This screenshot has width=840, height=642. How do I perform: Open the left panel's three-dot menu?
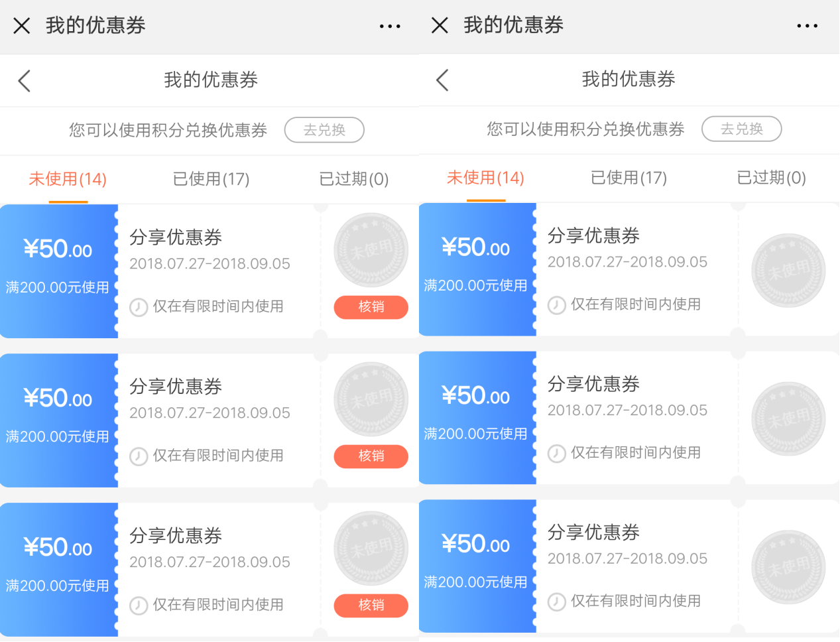click(390, 27)
